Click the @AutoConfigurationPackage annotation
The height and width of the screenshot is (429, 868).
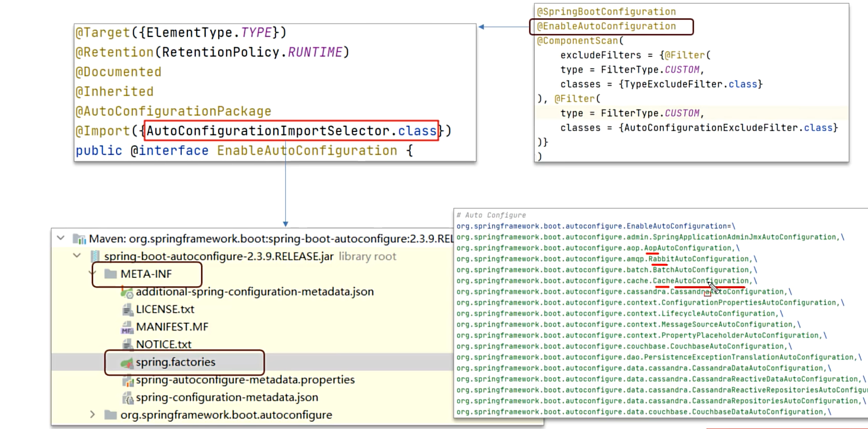[173, 111]
